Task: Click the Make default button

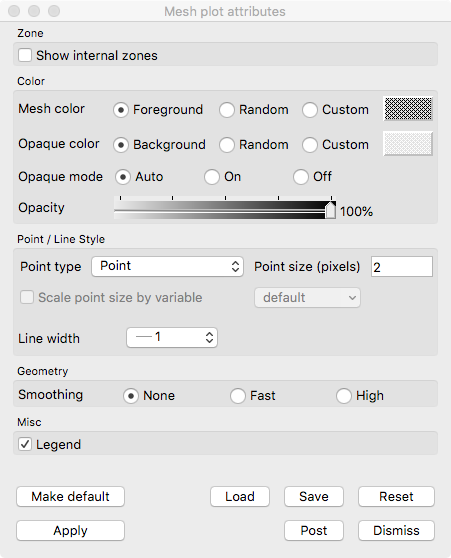Action: tap(70, 496)
